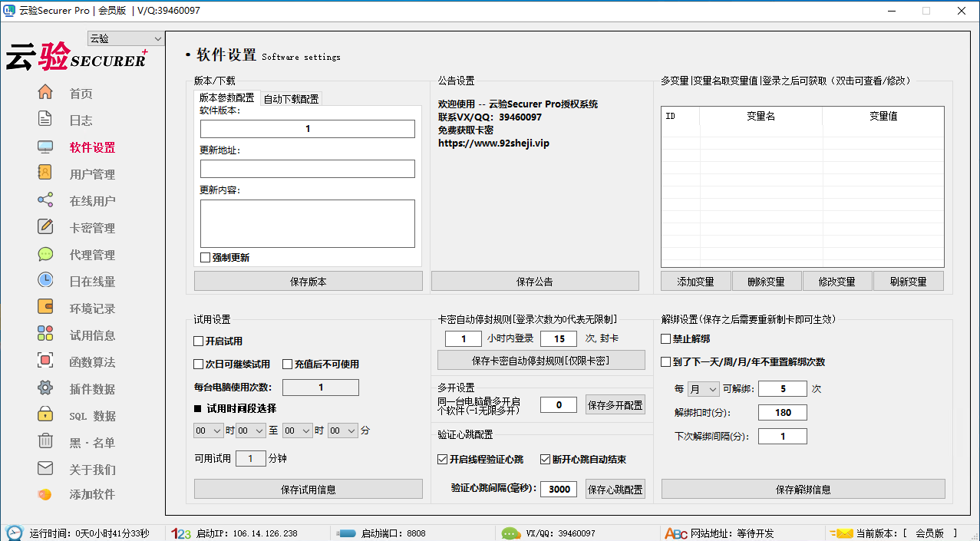980x541 pixels.
Task: Open the 日志 log document icon
Action: tap(45, 120)
